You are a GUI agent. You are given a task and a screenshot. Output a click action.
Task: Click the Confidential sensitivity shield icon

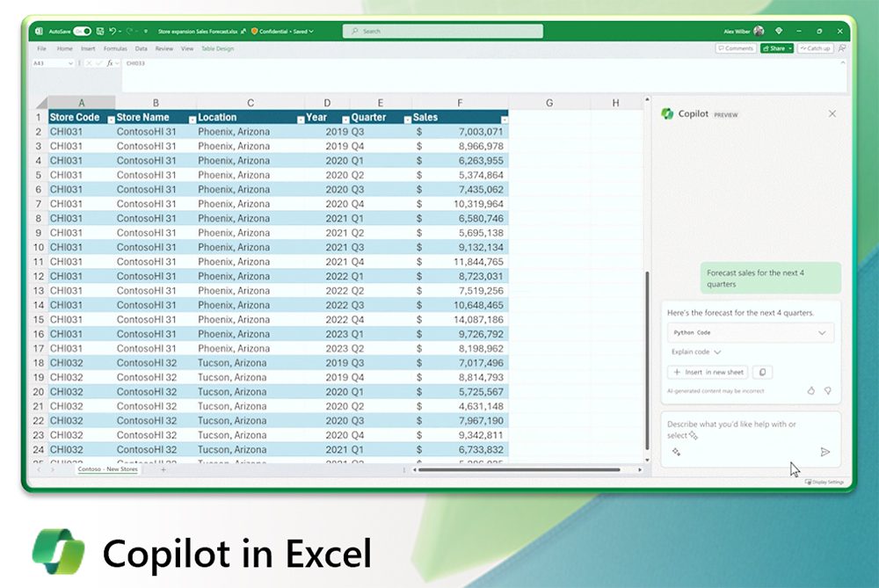[x=255, y=32]
